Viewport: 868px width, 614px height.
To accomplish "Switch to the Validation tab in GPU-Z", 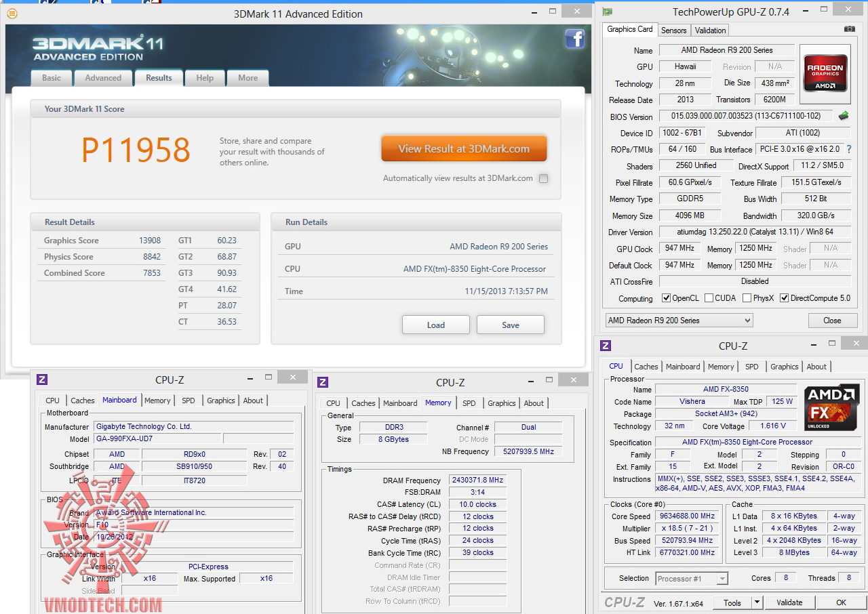I will click(x=710, y=30).
